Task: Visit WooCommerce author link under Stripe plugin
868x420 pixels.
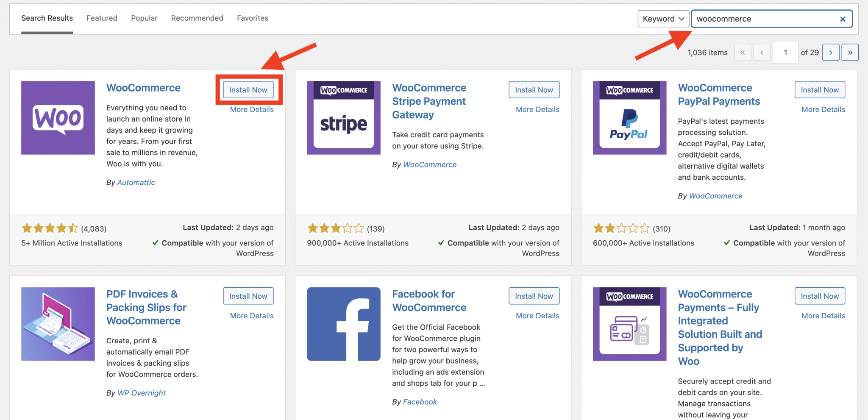Action: [430, 164]
